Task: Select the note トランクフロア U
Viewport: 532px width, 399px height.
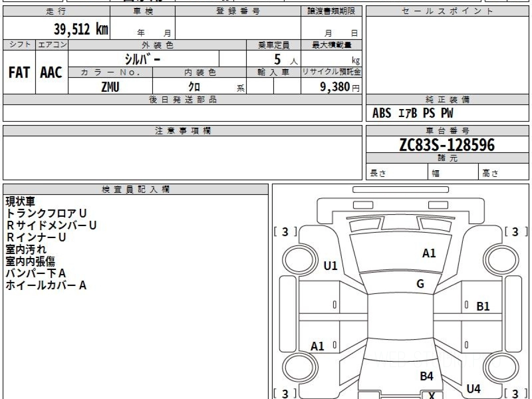Action: pos(46,213)
